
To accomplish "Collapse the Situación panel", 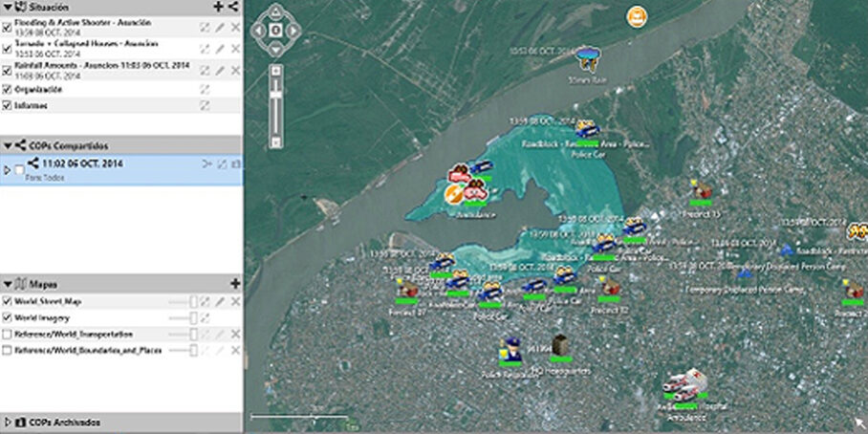I will click(x=8, y=7).
